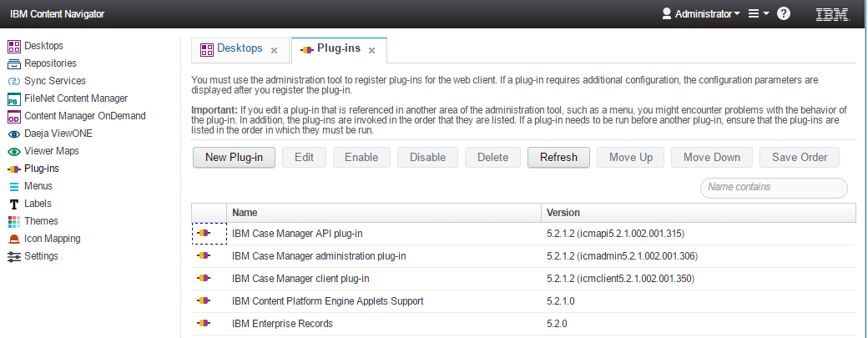Viewport: 868px width, 338px height.
Task: Click the Sync Services icon in sidebar
Action: point(14,81)
